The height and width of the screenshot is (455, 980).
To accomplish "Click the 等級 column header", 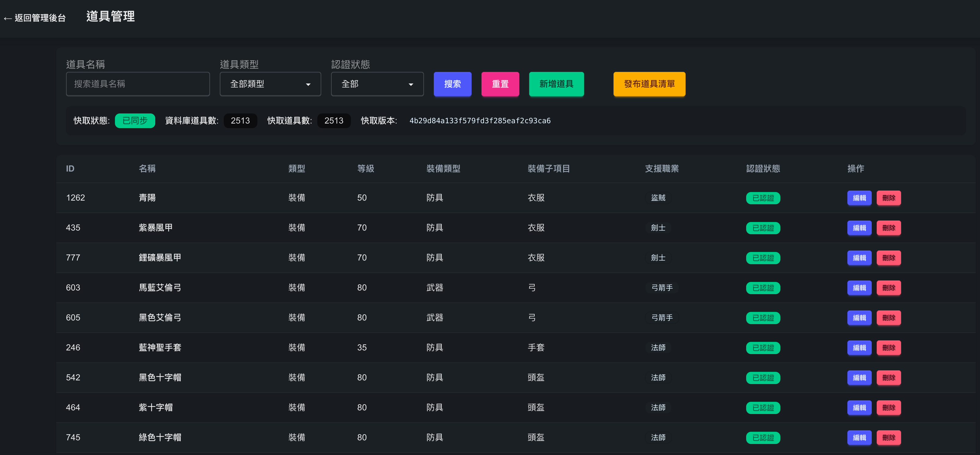I will [365, 168].
